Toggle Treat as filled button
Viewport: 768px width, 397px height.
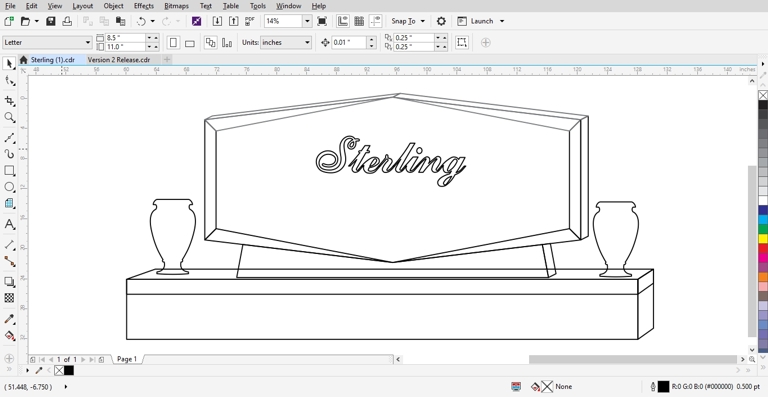click(x=461, y=43)
